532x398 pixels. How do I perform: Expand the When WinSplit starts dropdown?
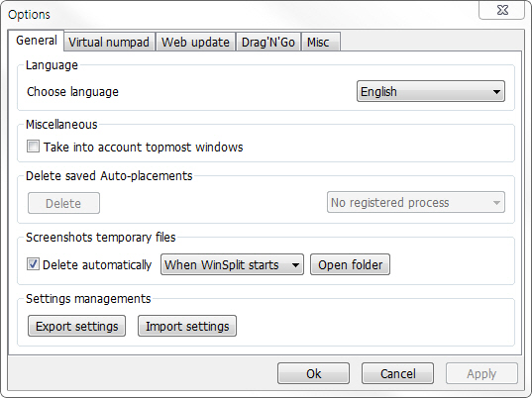232,264
